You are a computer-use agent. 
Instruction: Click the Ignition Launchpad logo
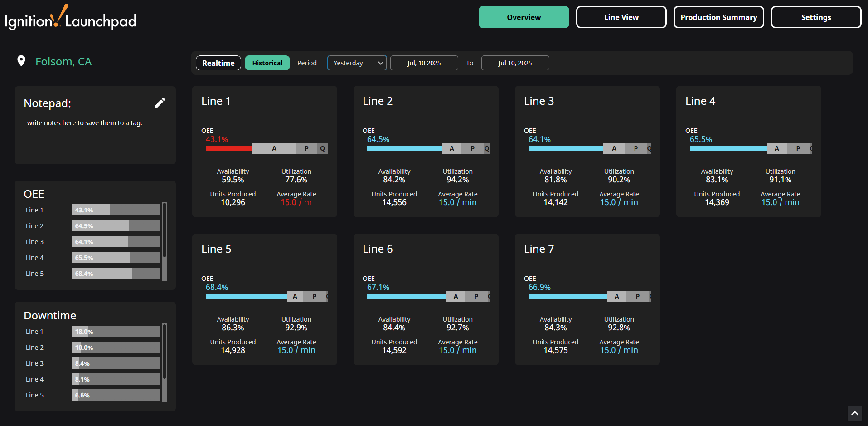click(71, 18)
